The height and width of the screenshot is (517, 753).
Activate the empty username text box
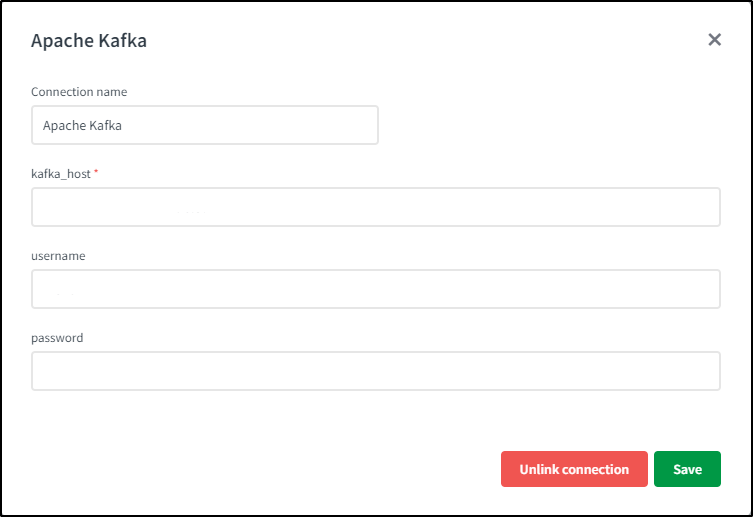376,289
